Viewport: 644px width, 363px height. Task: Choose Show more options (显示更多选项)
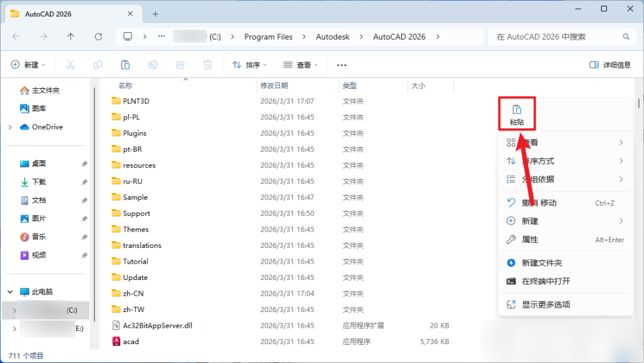click(x=565, y=304)
